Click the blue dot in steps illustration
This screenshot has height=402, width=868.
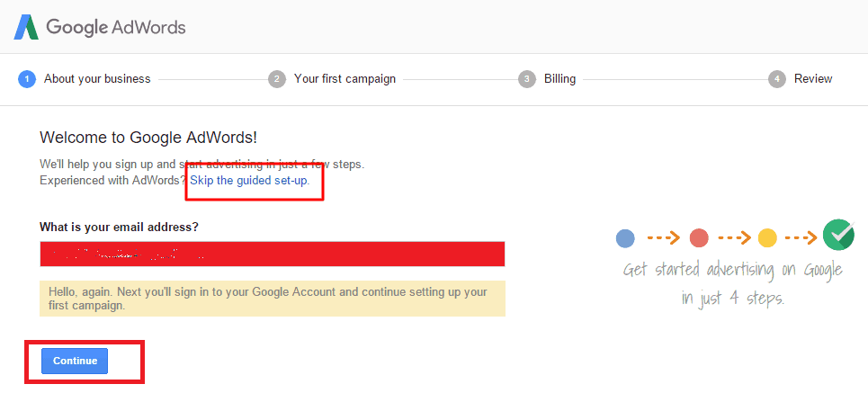pos(625,238)
